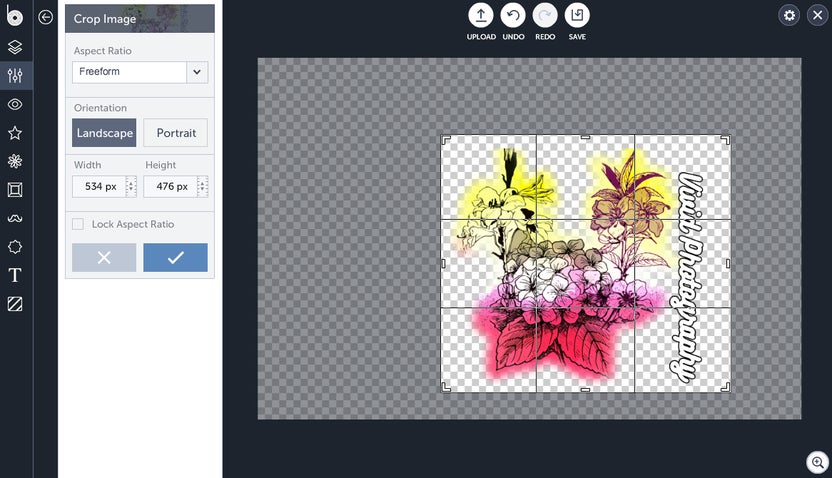832x478 pixels.
Task: Click the Width stepper arrows
Action: coord(131,187)
